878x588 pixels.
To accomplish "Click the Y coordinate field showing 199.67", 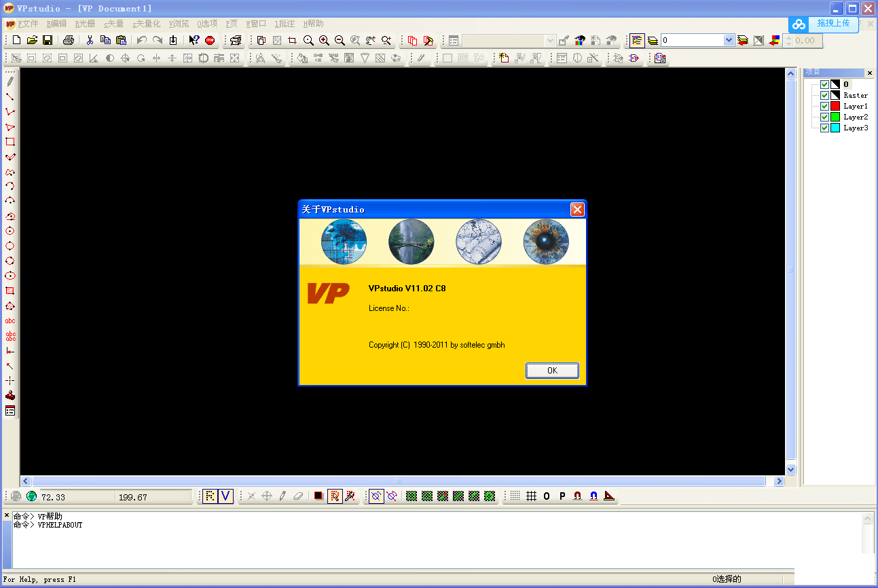I will point(154,497).
